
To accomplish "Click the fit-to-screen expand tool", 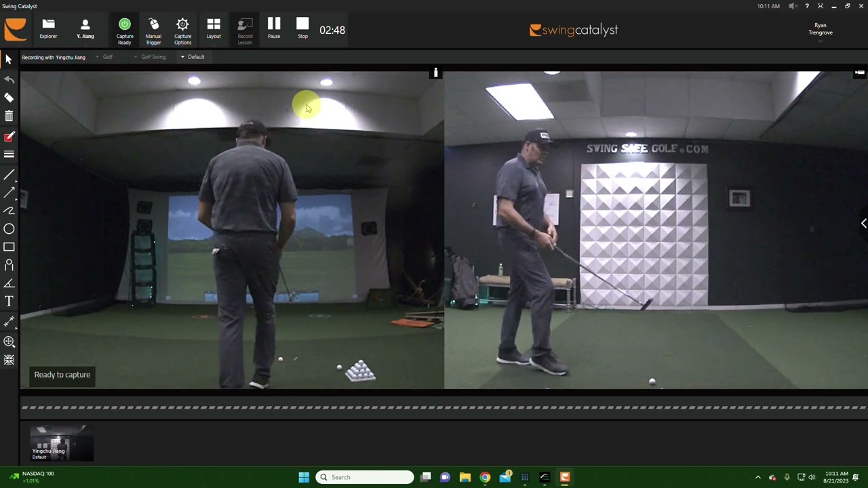I will point(9,361).
